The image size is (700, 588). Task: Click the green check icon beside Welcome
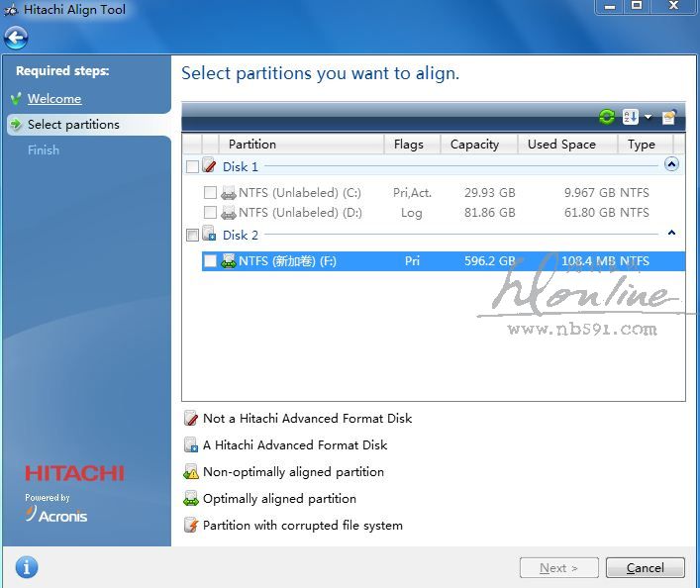pyautogui.click(x=16, y=98)
